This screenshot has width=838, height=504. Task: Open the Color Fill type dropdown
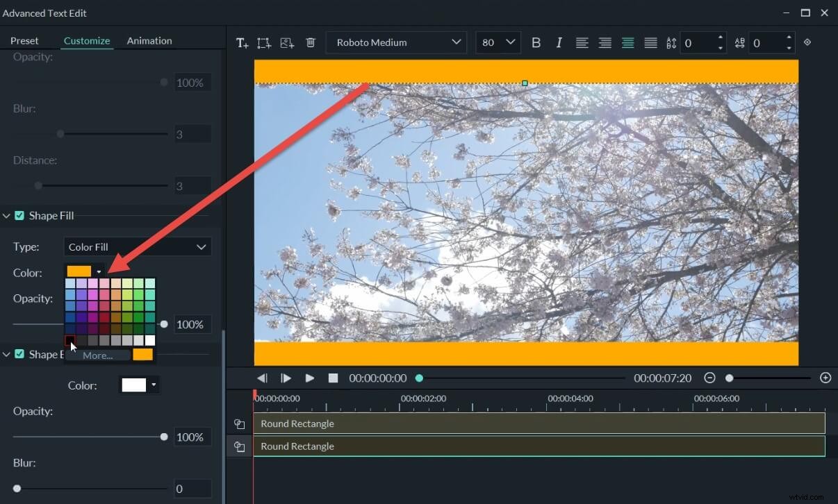pos(137,246)
